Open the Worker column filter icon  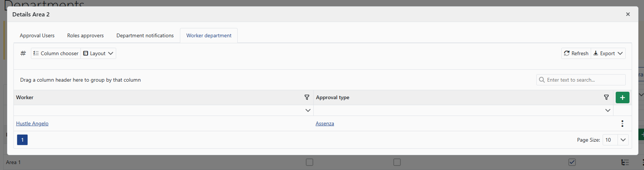(307, 97)
